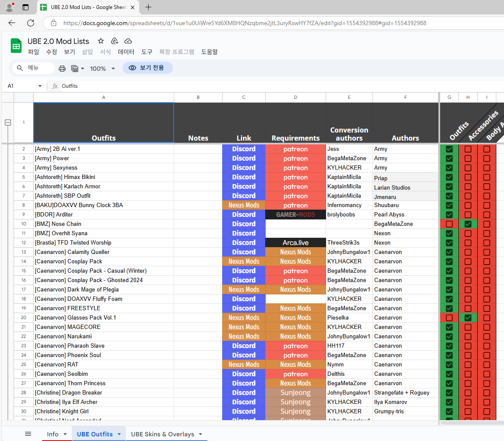Print the spreadsheet

(x=62, y=69)
